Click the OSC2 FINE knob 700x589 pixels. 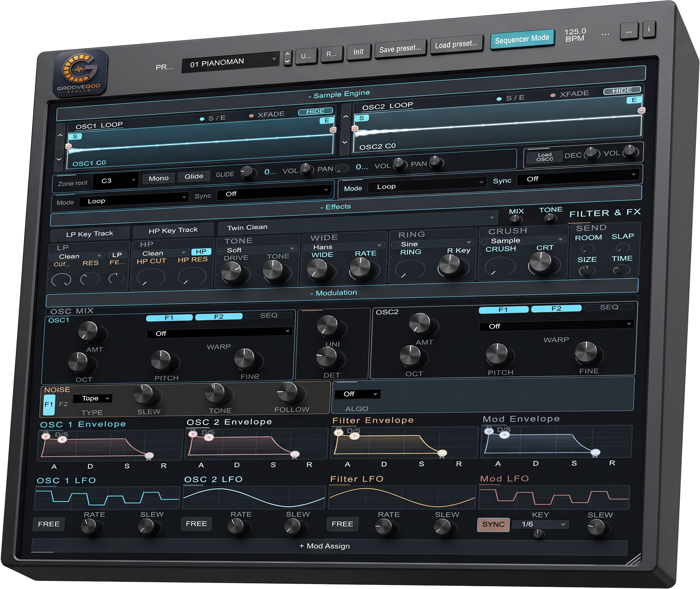point(586,352)
